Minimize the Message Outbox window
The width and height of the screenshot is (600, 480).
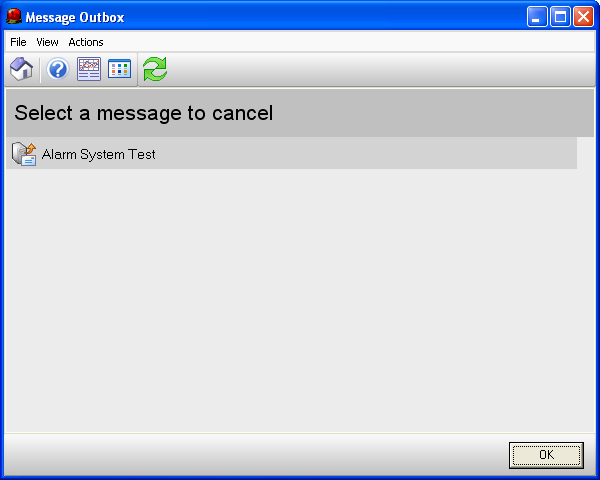coord(537,17)
